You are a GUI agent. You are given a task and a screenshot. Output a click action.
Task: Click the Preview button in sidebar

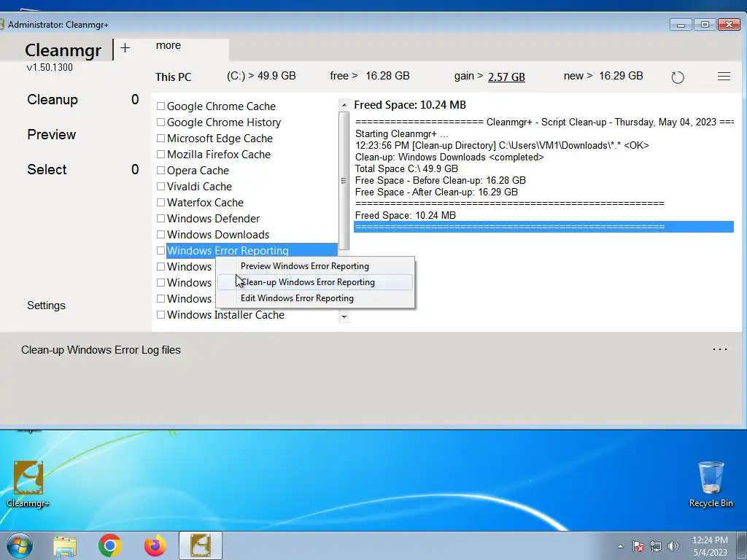coord(52,134)
